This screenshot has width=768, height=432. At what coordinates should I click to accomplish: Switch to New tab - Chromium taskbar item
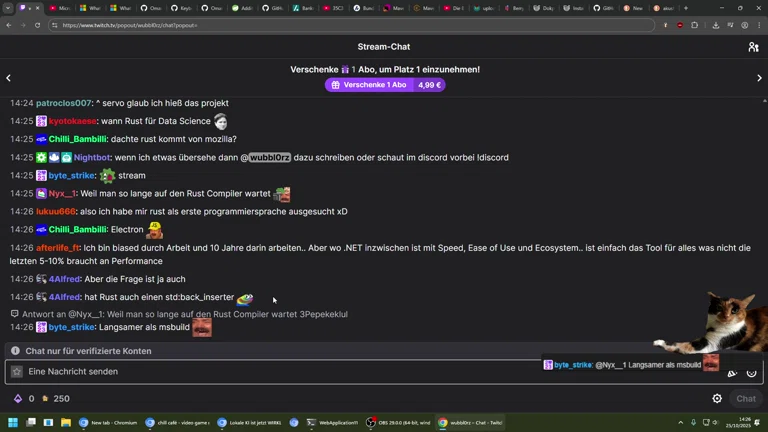pyautogui.click(x=108, y=423)
